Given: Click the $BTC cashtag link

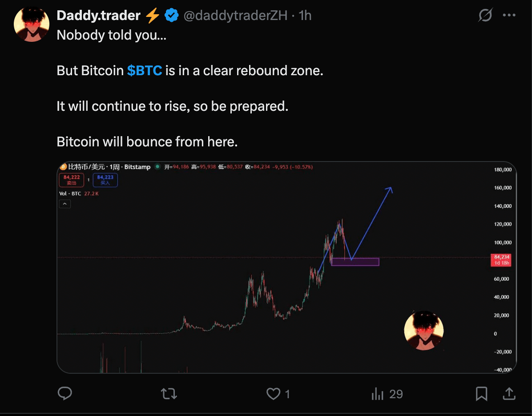Looking at the screenshot, I should (x=144, y=71).
